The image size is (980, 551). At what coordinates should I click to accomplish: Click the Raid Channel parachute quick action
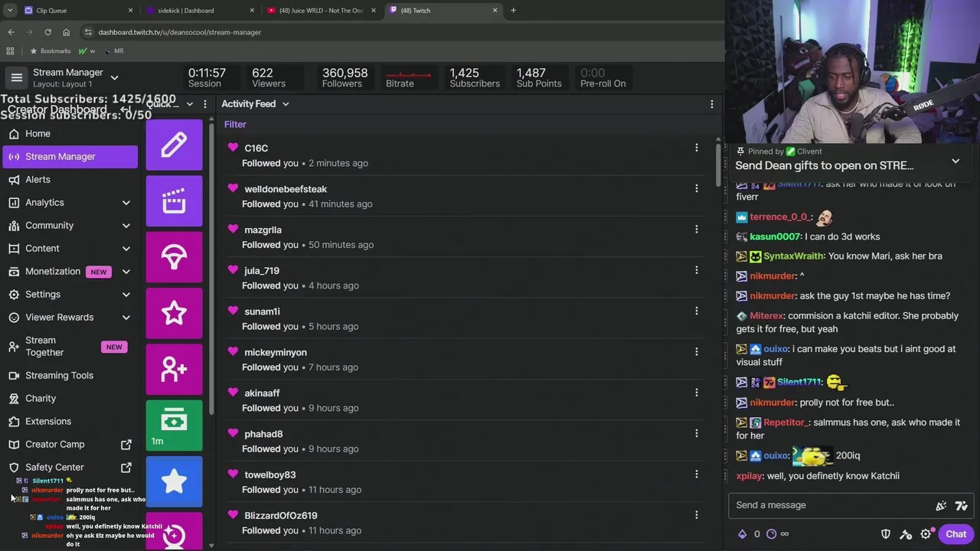pos(174,257)
